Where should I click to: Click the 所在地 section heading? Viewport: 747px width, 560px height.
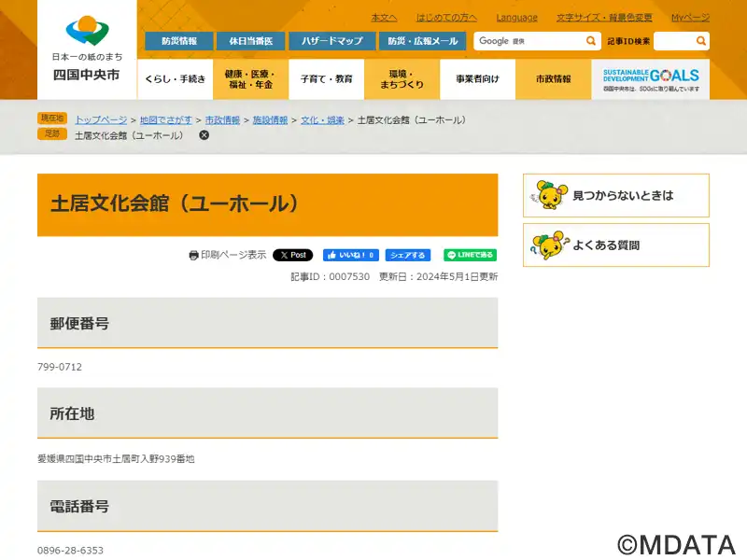[x=72, y=413]
